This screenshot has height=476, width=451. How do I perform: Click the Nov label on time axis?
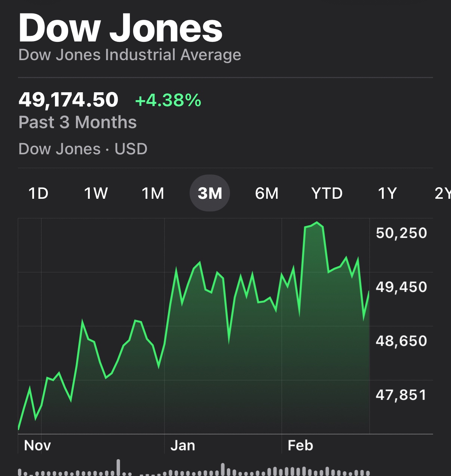click(x=37, y=445)
